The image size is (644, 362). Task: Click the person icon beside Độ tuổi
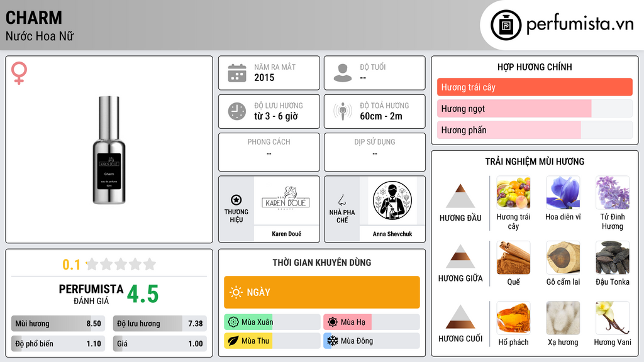(x=343, y=73)
